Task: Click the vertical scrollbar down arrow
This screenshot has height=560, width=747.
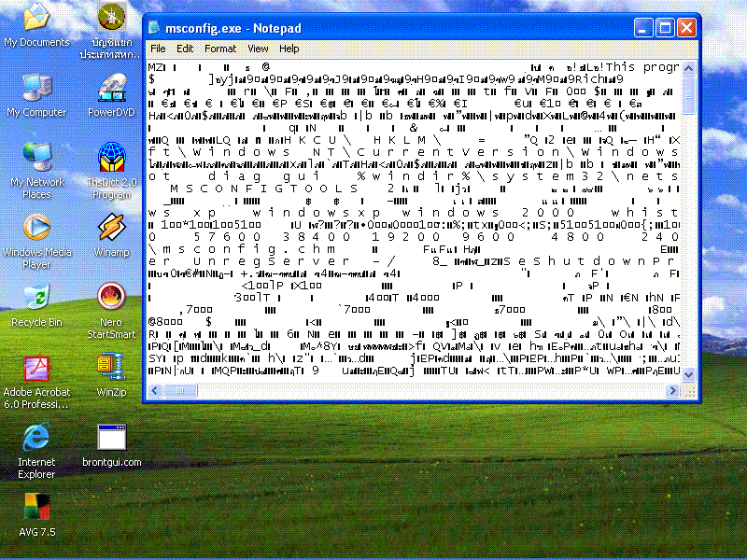Action: click(688, 375)
